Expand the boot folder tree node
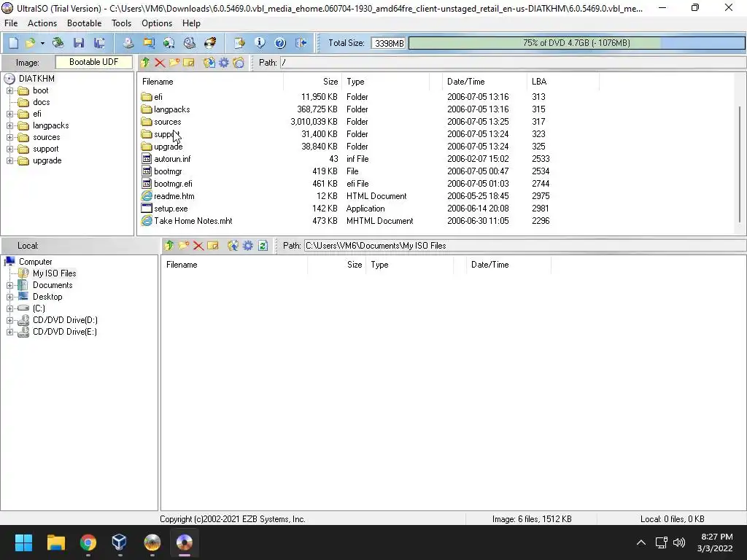 pyautogui.click(x=9, y=90)
